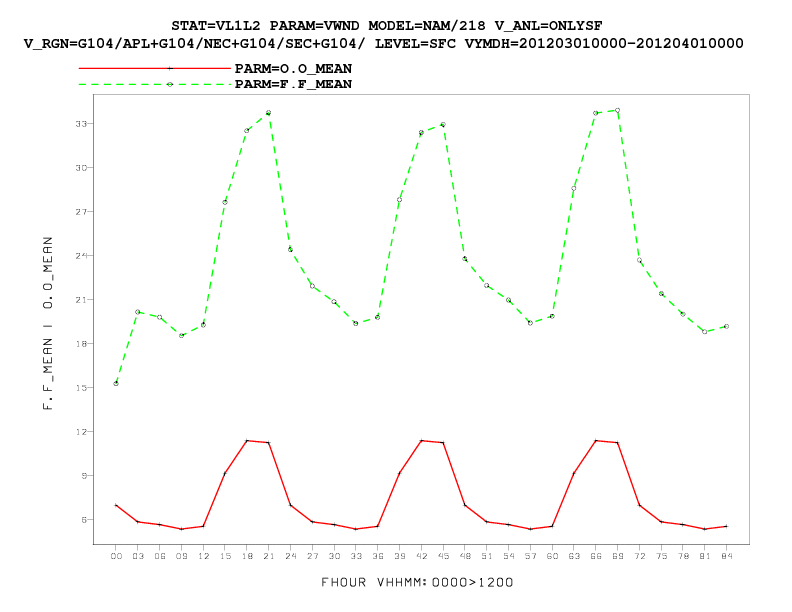Click x-axis tick label 39
Viewport: 792px width, 612px height.
click(x=400, y=556)
